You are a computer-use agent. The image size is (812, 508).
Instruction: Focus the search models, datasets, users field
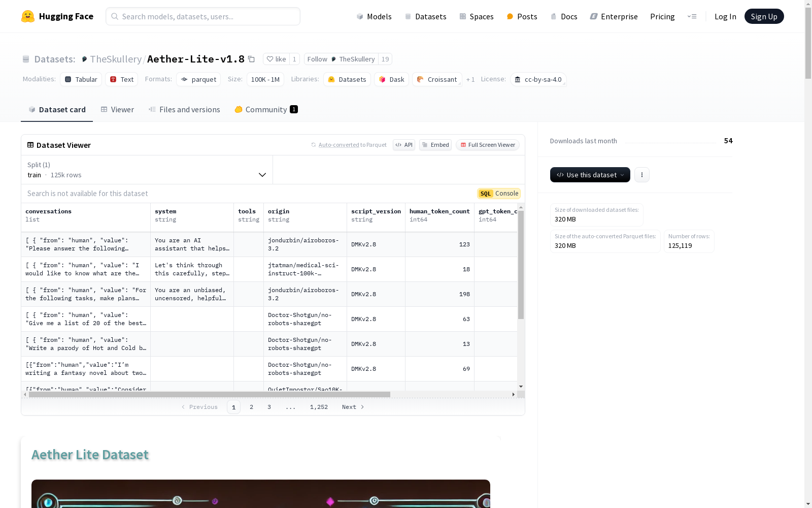(203, 16)
